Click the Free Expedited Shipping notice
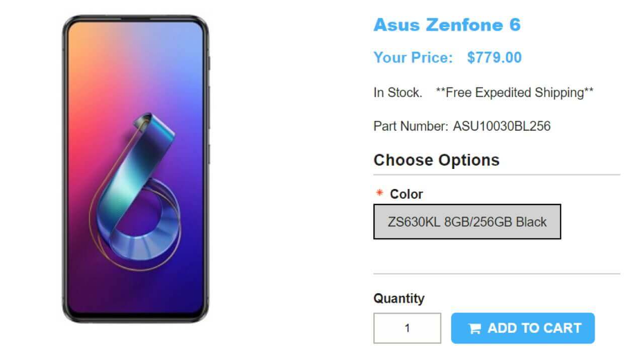Screen dimensions: 644x362 click(514, 93)
